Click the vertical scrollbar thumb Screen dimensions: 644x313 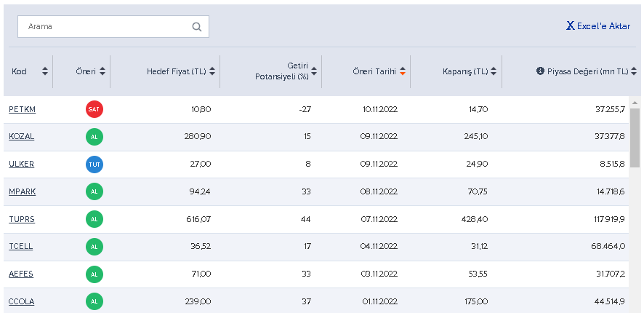click(x=635, y=138)
